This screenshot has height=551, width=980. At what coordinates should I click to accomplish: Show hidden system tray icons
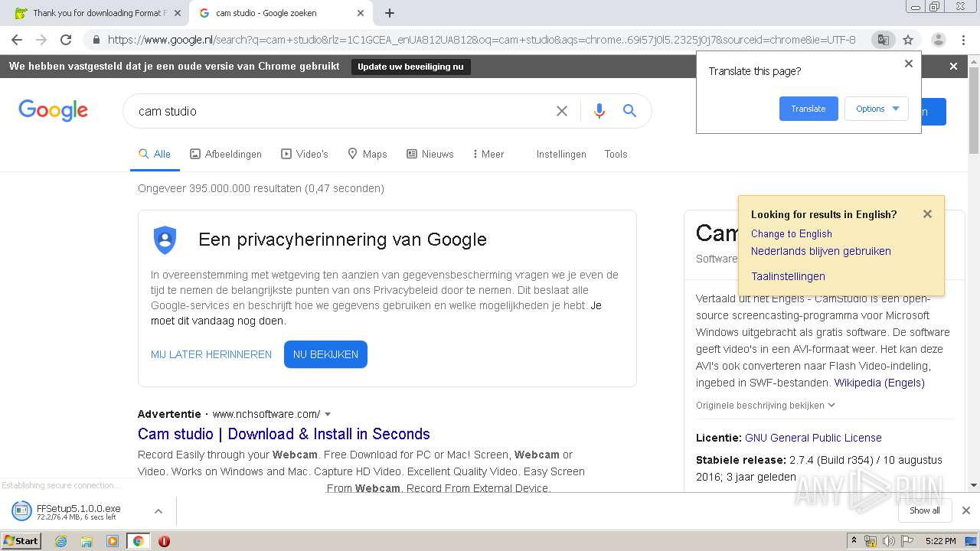point(854,541)
